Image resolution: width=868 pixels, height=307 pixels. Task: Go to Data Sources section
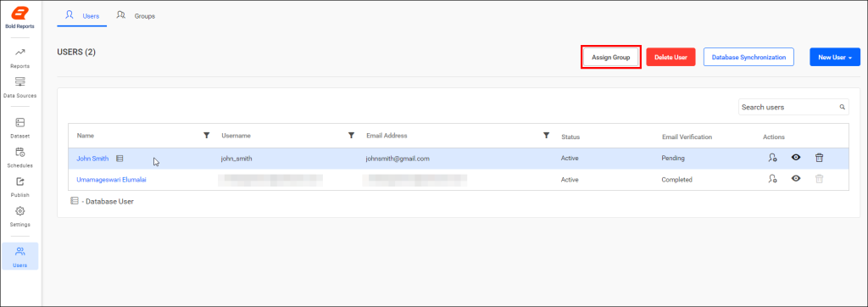[20, 87]
